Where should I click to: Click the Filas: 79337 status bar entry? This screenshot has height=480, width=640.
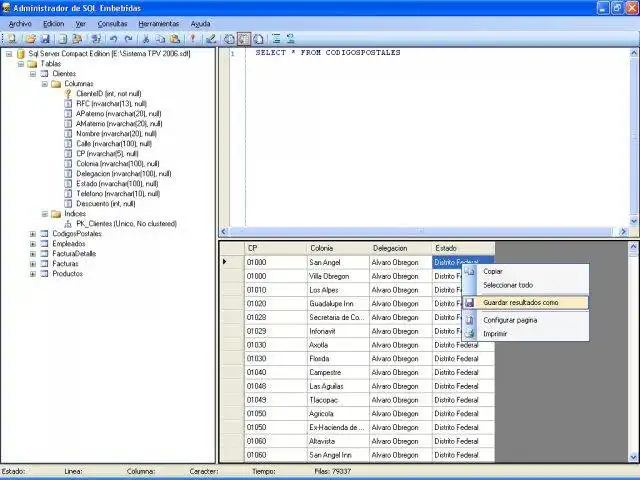(333, 471)
